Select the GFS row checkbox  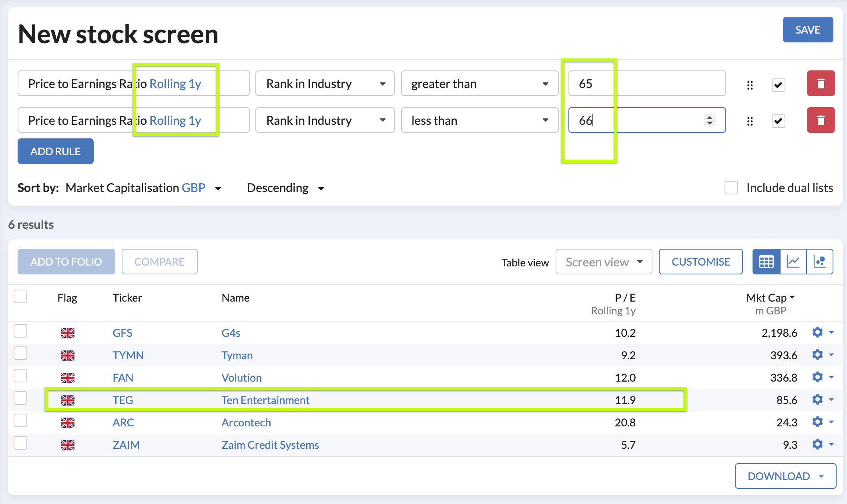(x=20, y=331)
